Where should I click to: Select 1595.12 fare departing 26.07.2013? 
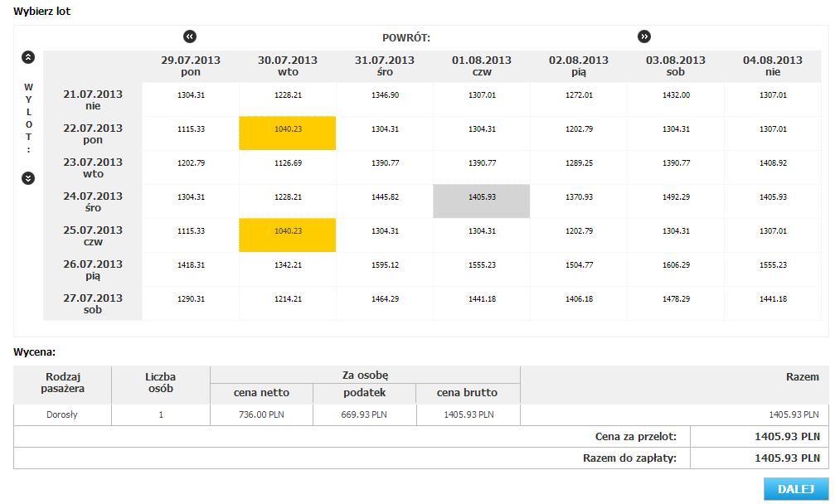click(385, 269)
